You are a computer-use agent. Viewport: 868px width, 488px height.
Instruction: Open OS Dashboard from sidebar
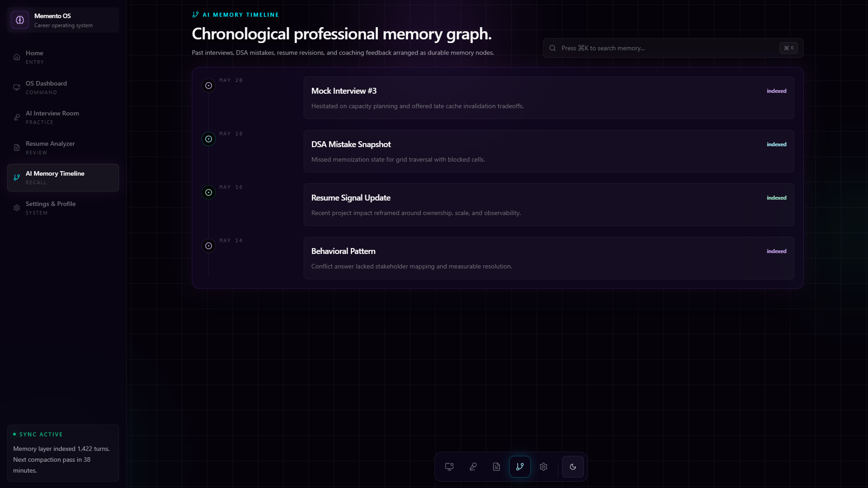pyautogui.click(x=63, y=87)
